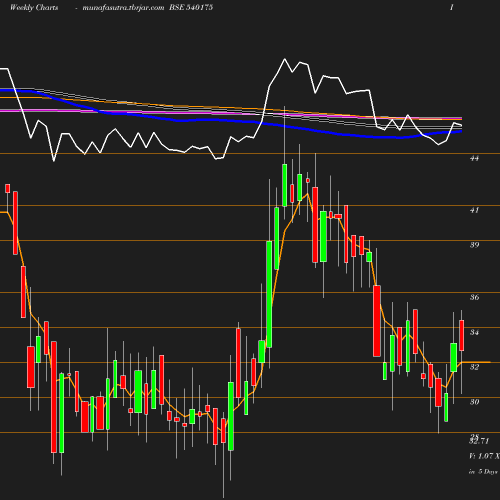Viewport: 500px width, 500px height.
Task: Click the price axis label 34
Action: click(474, 332)
